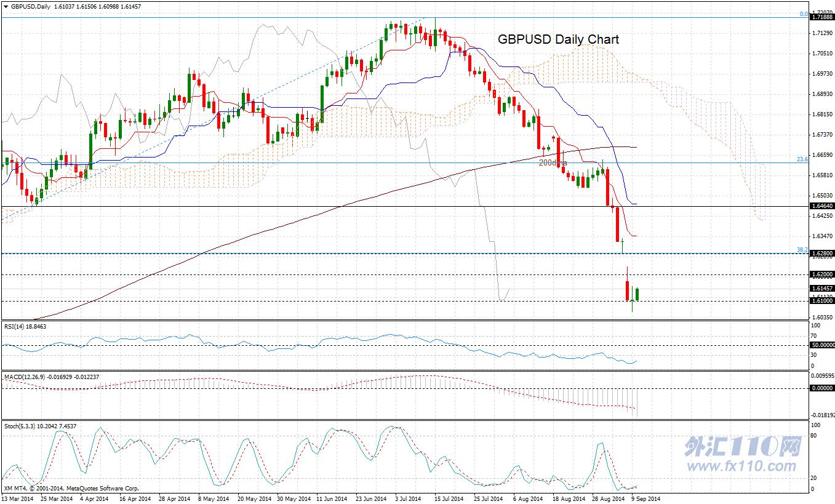Screen dimensions: 835x504
Task: Click the dropdown triangle beside GBPUSD,Daily
Action: coord(5,6)
